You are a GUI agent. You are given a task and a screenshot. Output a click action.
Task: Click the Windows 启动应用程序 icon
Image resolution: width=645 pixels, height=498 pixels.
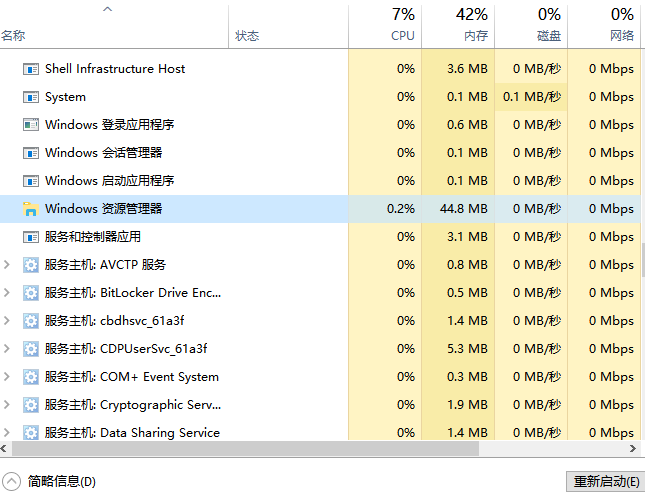coord(31,181)
